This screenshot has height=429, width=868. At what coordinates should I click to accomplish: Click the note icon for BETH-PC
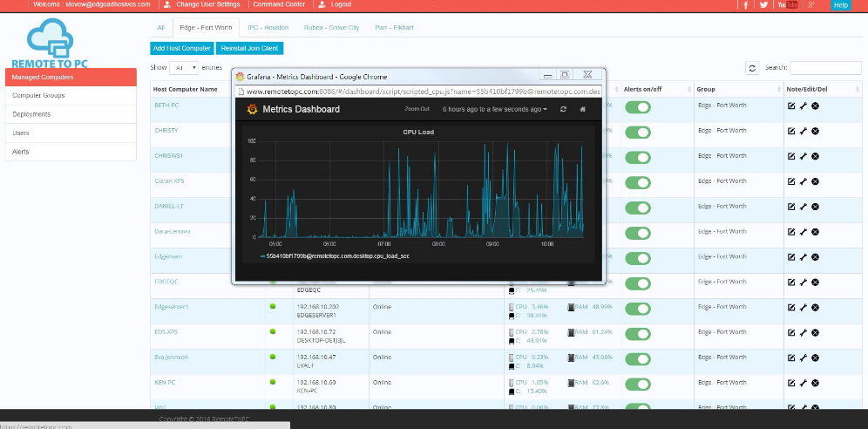coord(791,106)
